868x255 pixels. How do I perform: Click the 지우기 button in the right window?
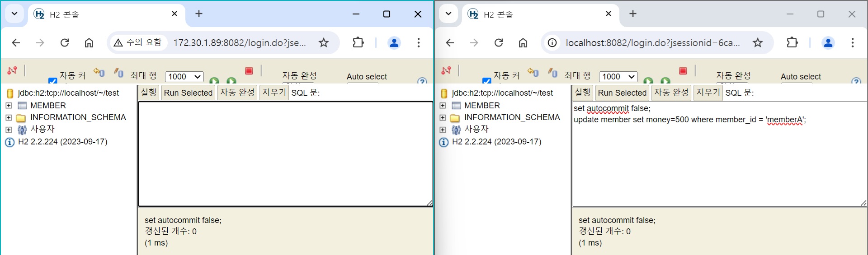(x=708, y=93)
